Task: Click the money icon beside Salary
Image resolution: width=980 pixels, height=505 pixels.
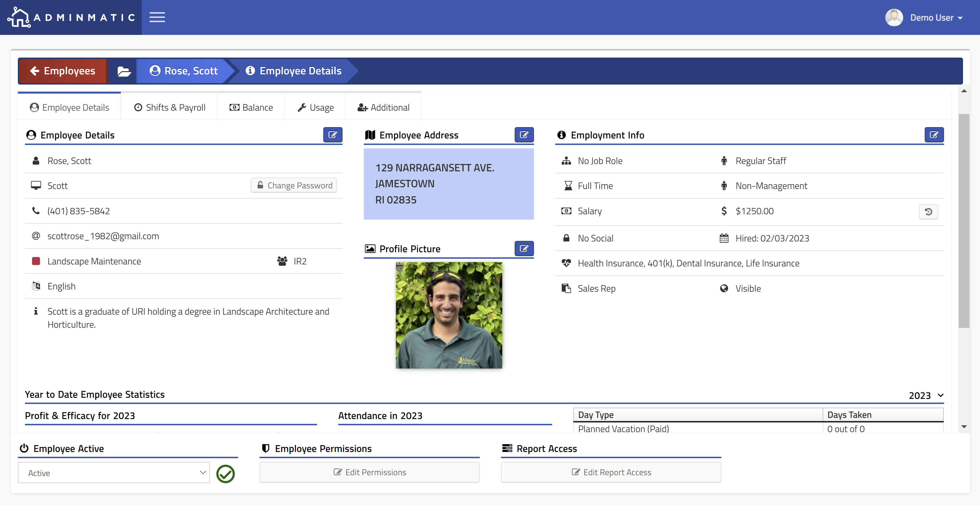Action: 566,211
